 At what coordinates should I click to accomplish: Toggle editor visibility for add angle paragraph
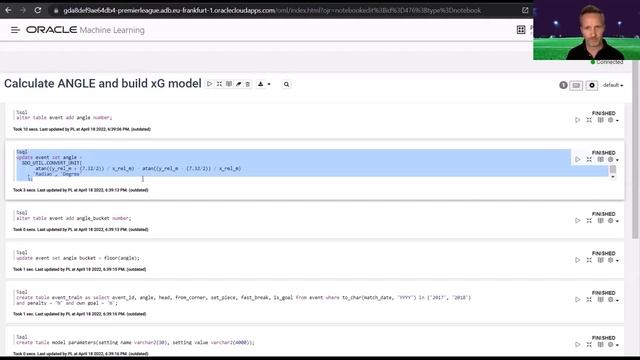pos(589,120)
